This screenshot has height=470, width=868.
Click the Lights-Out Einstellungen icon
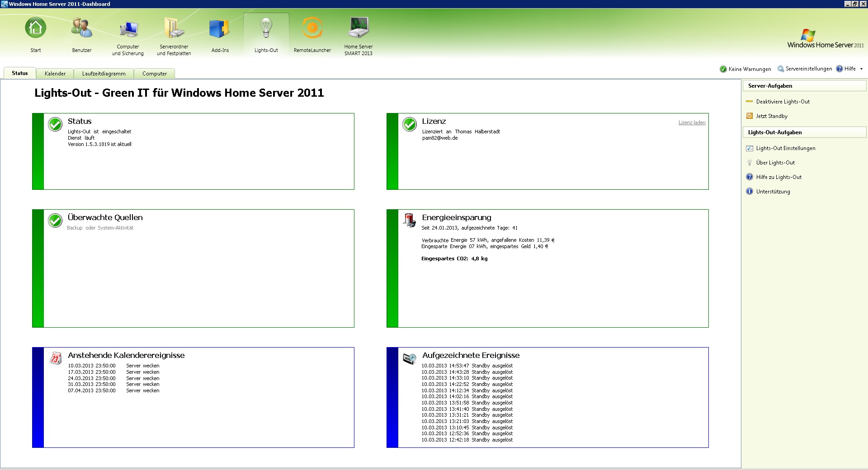(750, 148)
